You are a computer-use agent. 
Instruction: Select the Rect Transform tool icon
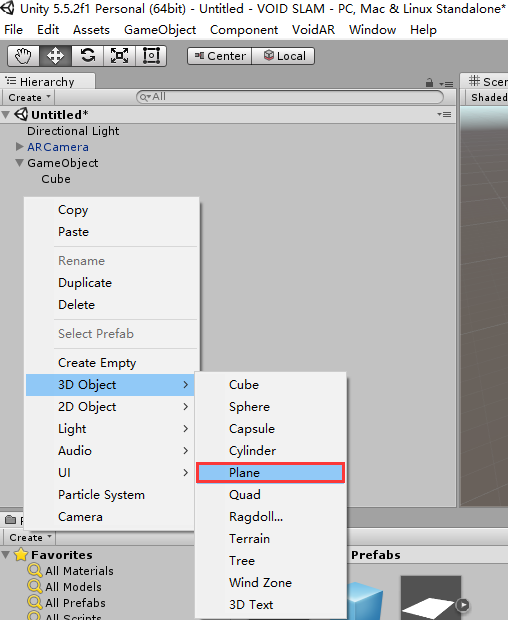point(151,56)
